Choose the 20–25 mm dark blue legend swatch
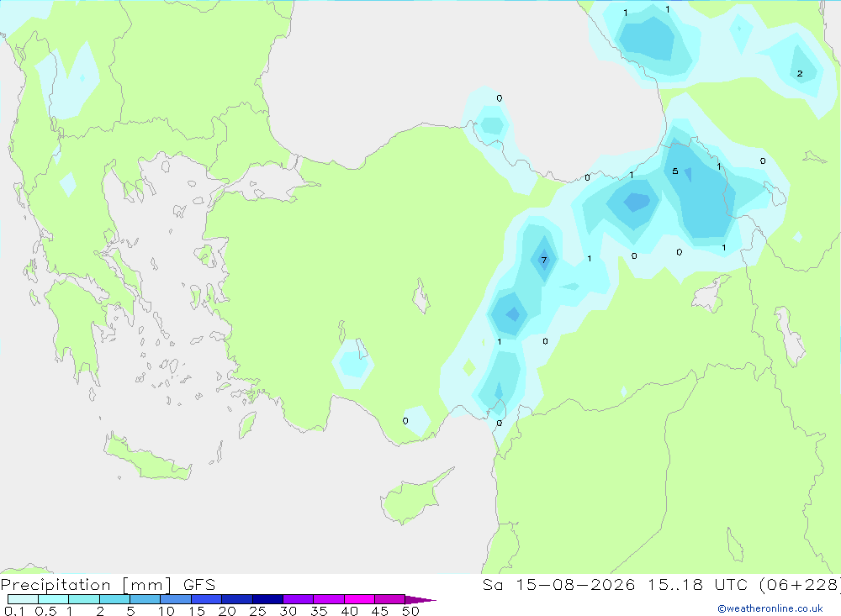The height and width of the screenshot is (616, 841). pos(237,599)
